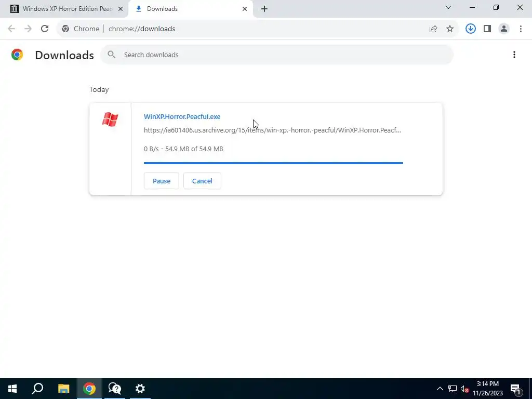Bookmark this tab with the star
532x399 pixels.
[x=450, y=29]
